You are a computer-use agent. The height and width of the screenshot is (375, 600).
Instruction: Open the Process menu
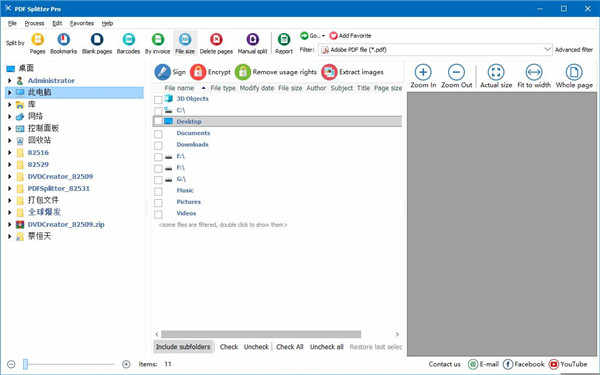34,23
